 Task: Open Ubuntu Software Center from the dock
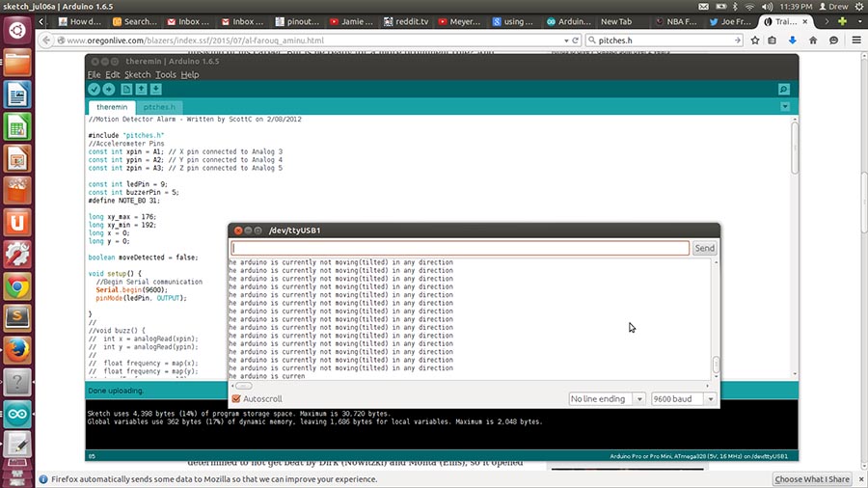17,190
